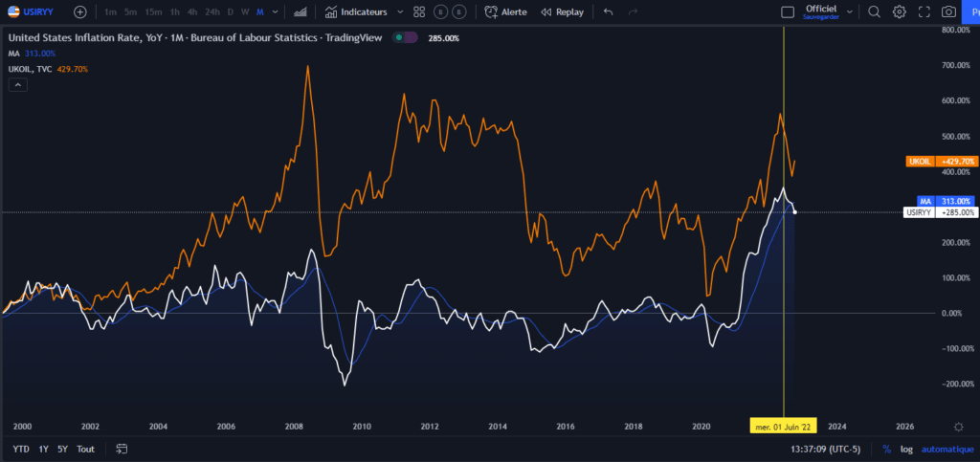This screenshot has height=462, width=980.
Task: Start bar Replay mode
Action: 562,11
